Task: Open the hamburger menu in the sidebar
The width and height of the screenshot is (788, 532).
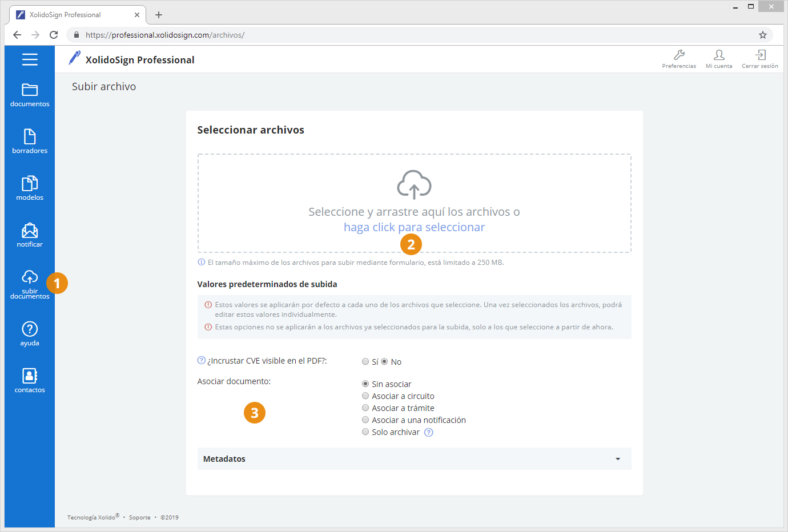Action: pos(30,59)
